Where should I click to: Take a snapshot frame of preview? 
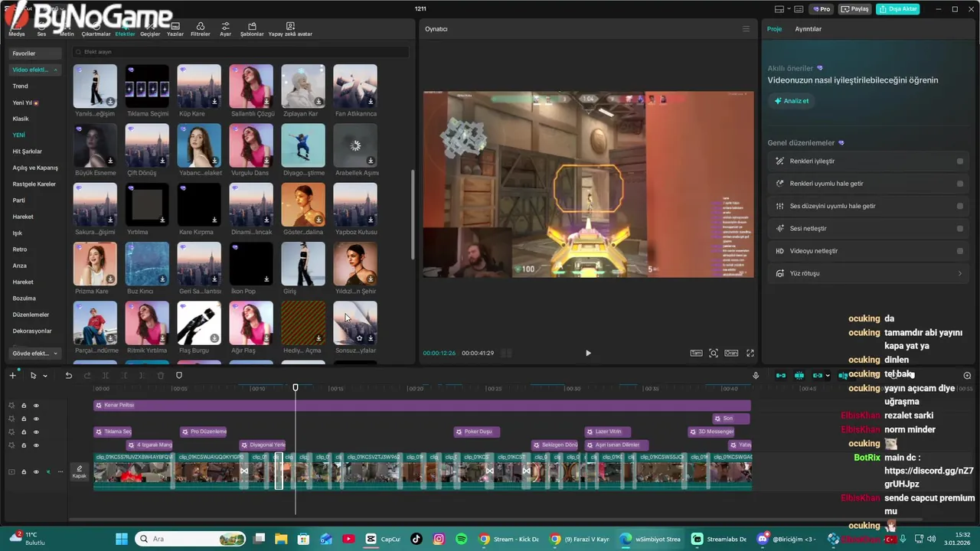[714, 353]
